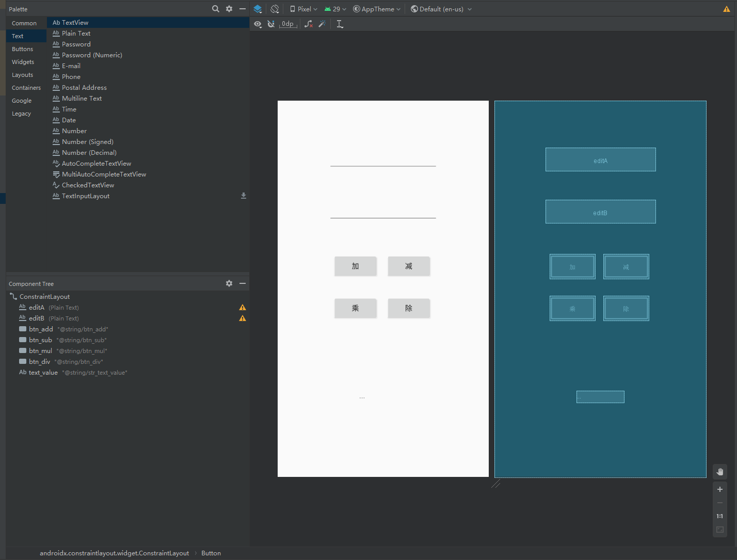
Task: Click the 除 button in design preview
Action: (x=409, y=308)
